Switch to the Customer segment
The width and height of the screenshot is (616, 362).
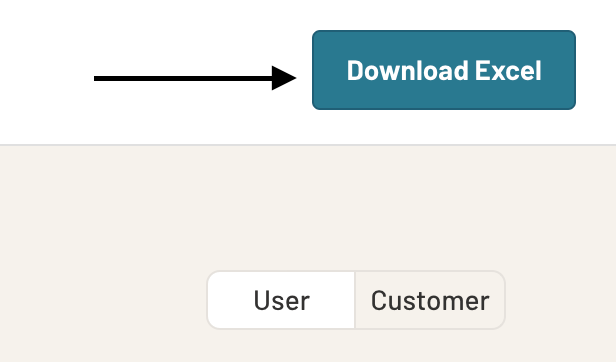pyautogui.click(x=430, y=300)
